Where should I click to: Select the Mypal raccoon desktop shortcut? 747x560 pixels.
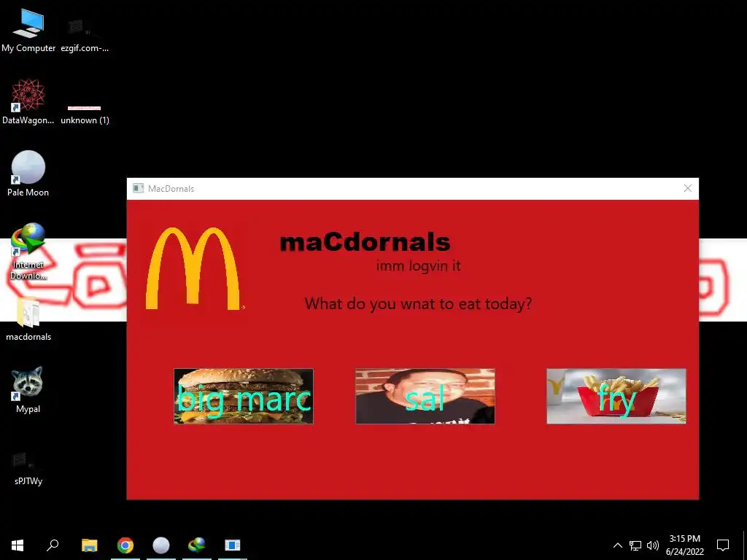[28, 389]
